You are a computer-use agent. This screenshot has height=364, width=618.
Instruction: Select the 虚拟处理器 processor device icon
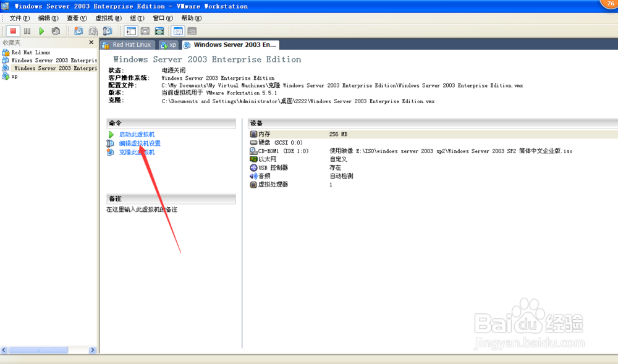click(253, 184)
